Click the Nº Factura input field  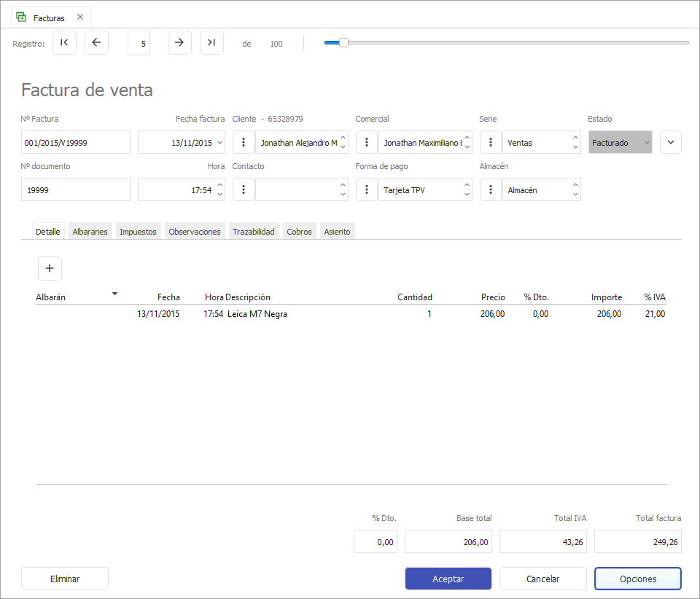[x=76, y=143]
